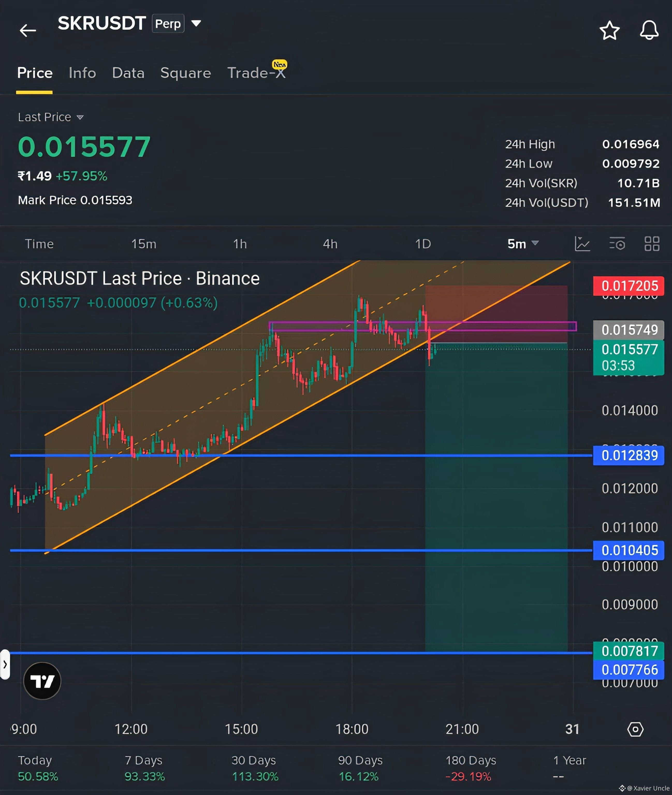The width and height of the screenshot is (672, 795).
Task: Open the Trade-X tab
Action: click(256, 72)
